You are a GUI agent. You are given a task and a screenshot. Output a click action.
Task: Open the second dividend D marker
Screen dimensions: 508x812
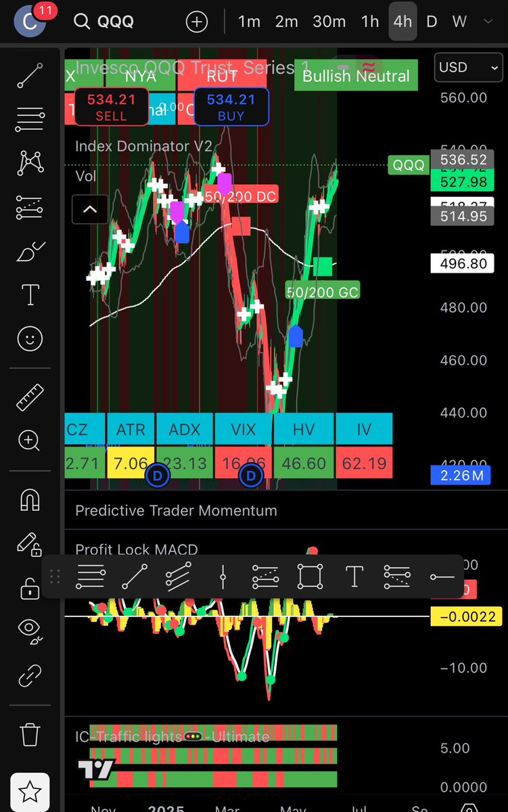pos(251,476)
